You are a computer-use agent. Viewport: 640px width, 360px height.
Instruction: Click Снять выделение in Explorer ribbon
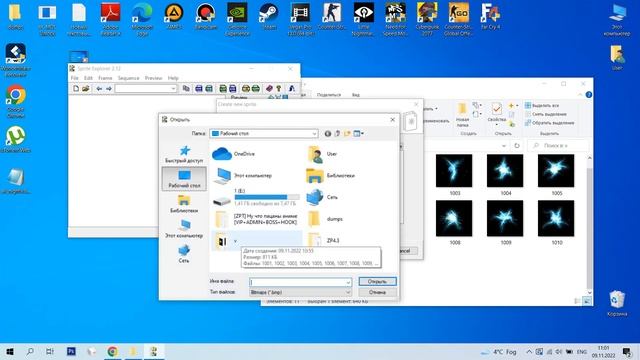tap(546, 114)
